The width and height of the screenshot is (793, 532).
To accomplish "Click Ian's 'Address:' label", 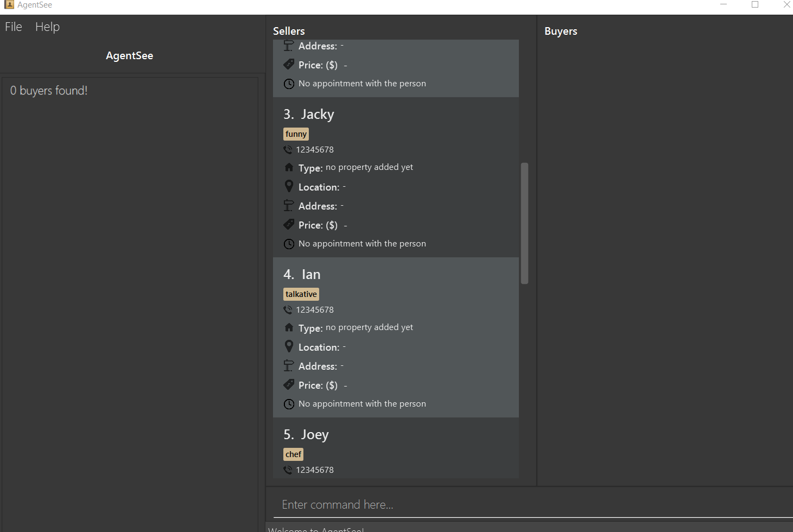I will pos(318,366).
